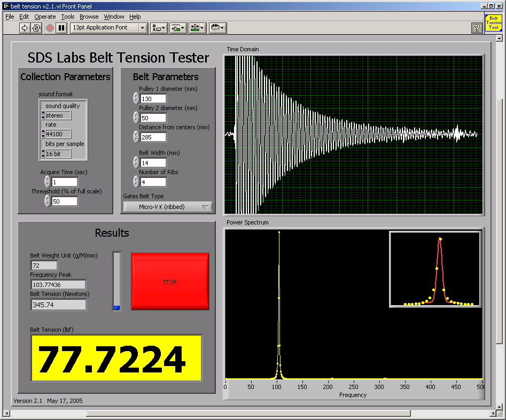The image size is (506, 420).
Task: Click the horizontal scrollbar right arrow
Action: 493,413
